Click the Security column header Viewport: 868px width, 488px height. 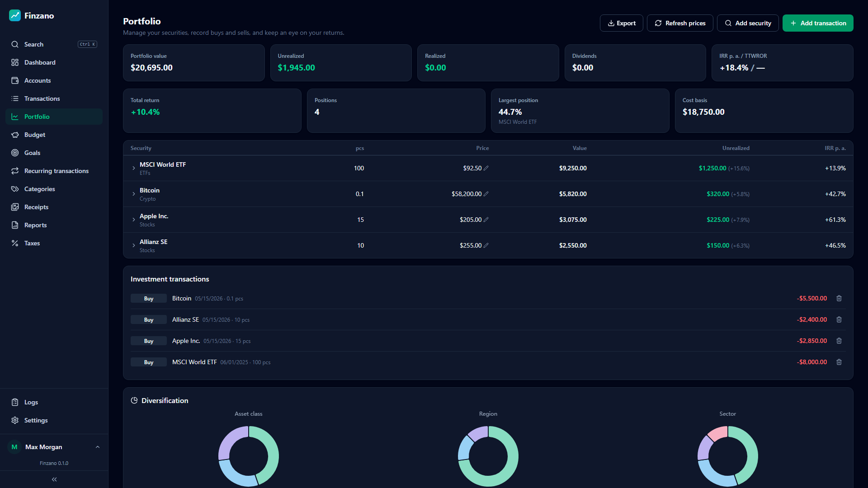(141, 148)
